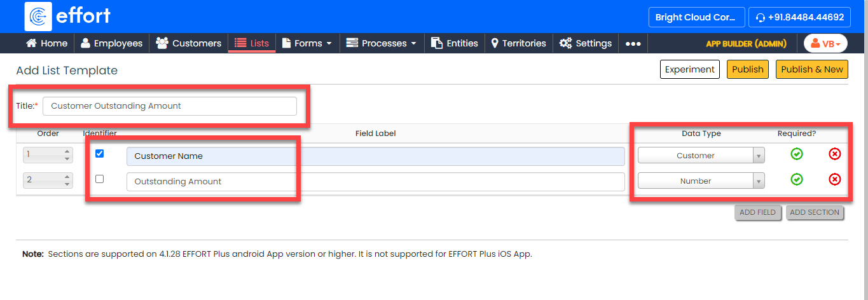Click red delete icon for Customer Name row
Viewport: 868px width, 300px height.
[834, 154]
